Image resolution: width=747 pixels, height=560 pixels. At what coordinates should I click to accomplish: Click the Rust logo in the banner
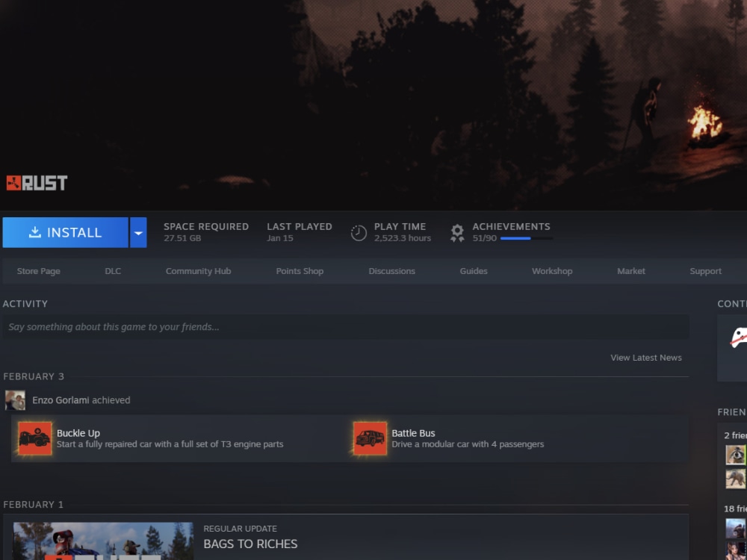(37, 183)
